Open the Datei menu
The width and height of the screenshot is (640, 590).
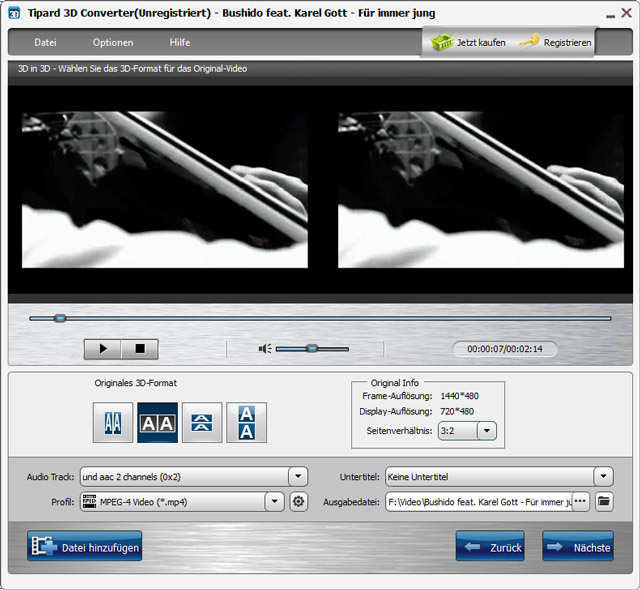(x=45, y=42)
